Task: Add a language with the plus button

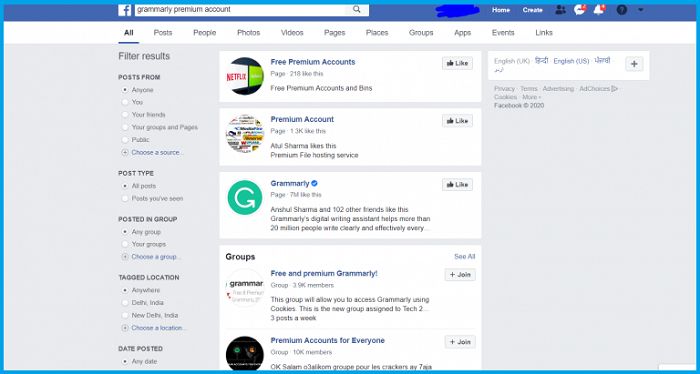Action: pyautogui.click(x=634, y=64)
